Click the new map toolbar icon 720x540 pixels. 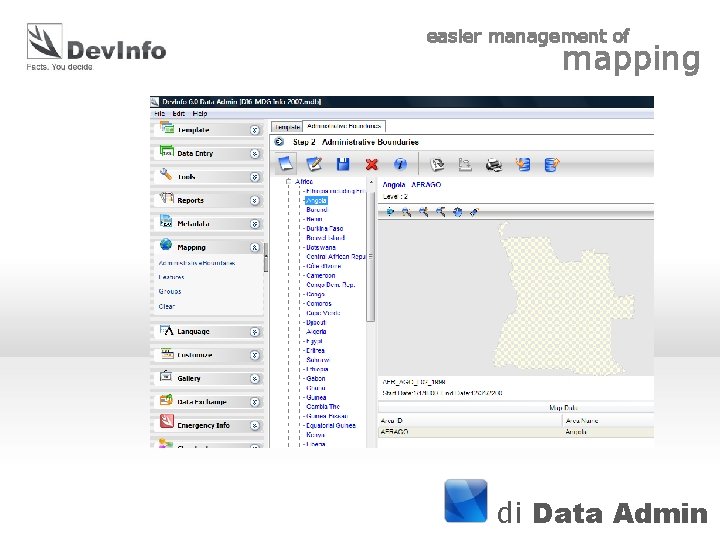pos(286,163)
